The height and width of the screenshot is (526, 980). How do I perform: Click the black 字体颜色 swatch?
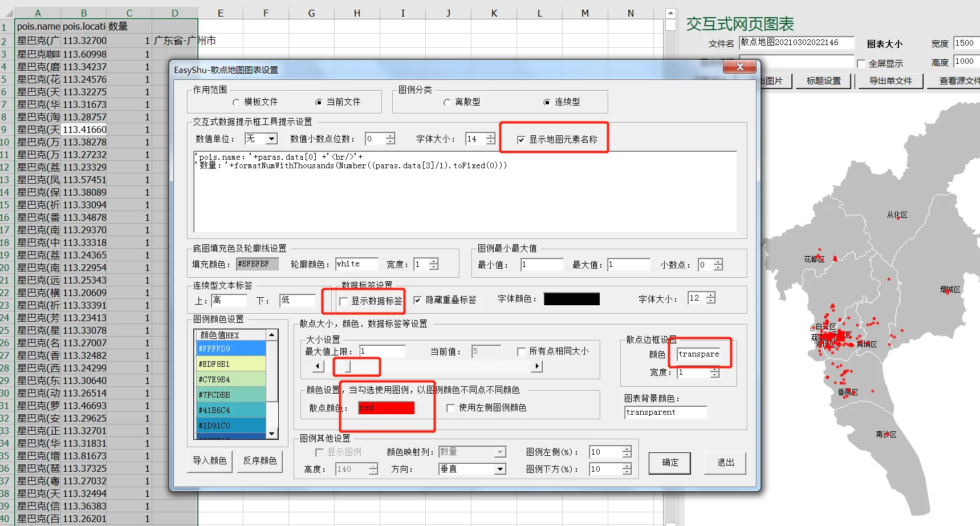572,299
